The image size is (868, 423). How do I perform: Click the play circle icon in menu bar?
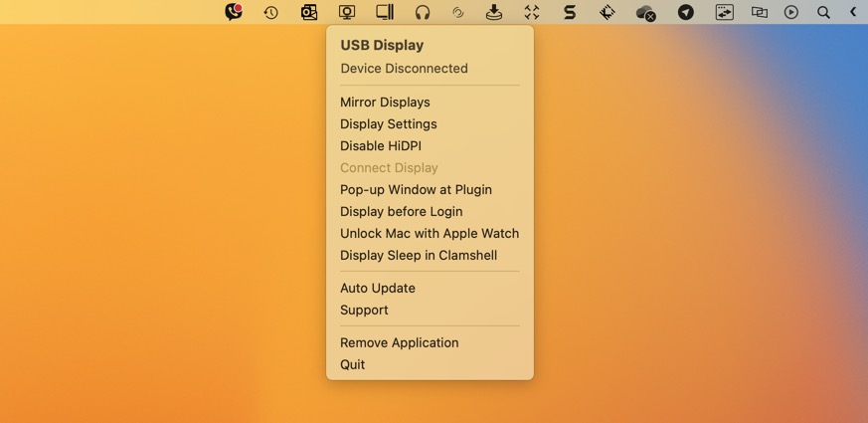click(x=791, y=13)
